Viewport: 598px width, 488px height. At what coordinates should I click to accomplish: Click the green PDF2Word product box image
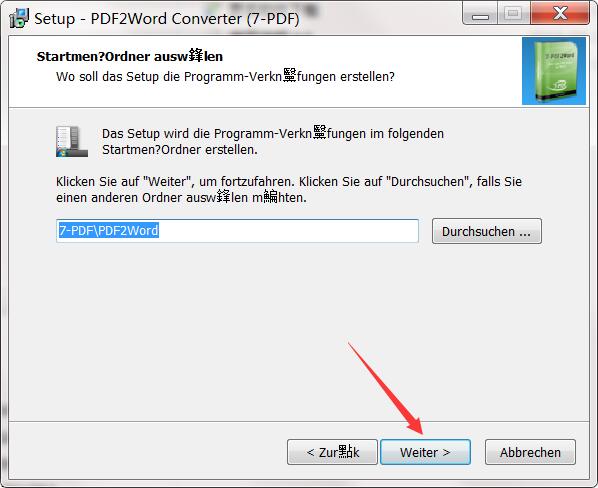point(554,71)
